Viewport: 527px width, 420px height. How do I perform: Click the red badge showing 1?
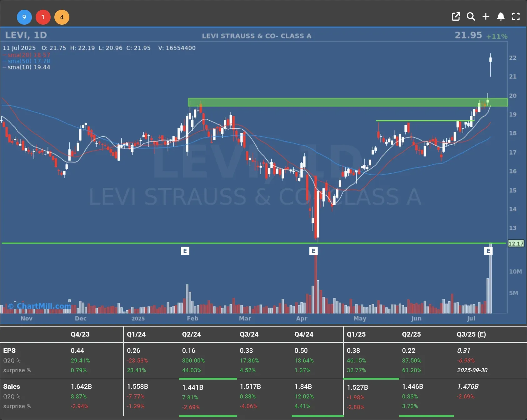pos(43,17)
